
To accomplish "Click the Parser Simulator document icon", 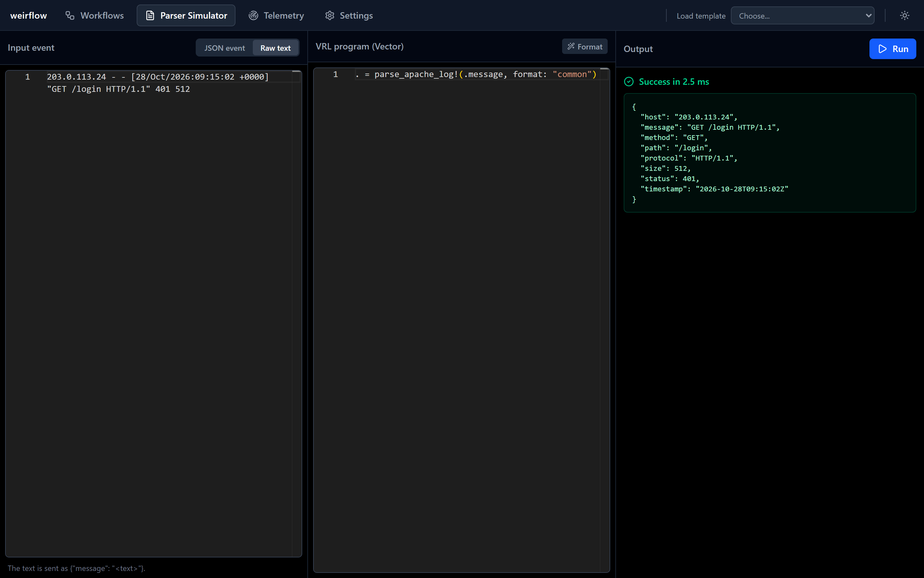I will point(150,15).
